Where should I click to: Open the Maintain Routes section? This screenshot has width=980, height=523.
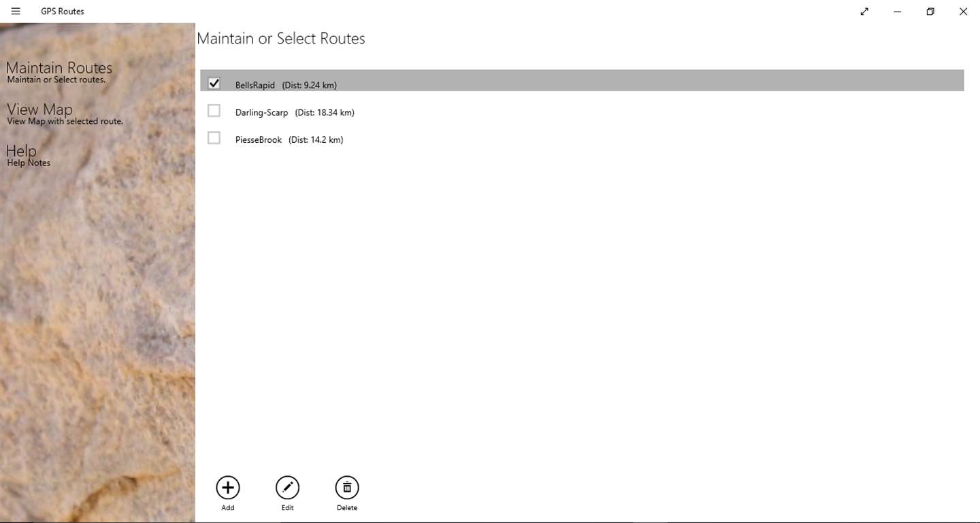pyautogui.click(x=59, y=68)
